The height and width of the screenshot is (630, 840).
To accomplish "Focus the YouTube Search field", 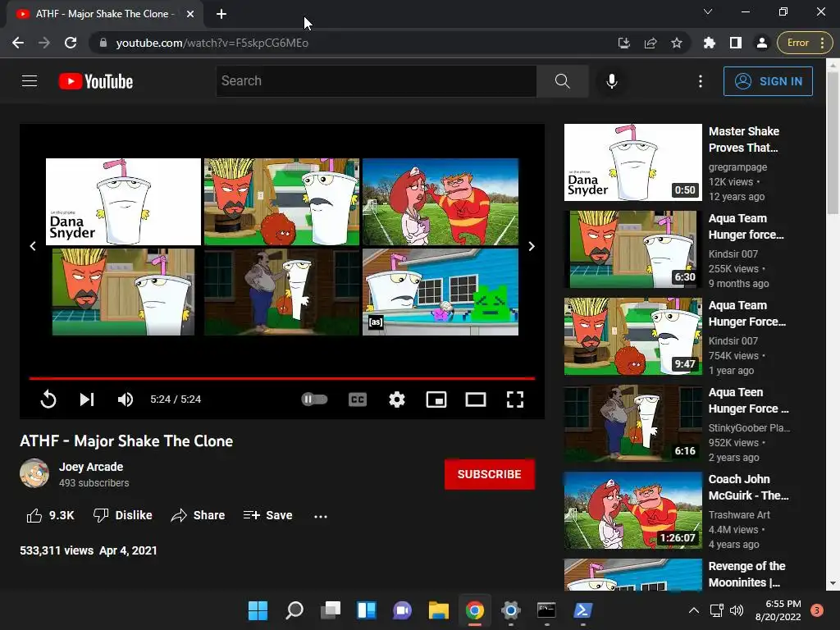I will coord(376,81).
